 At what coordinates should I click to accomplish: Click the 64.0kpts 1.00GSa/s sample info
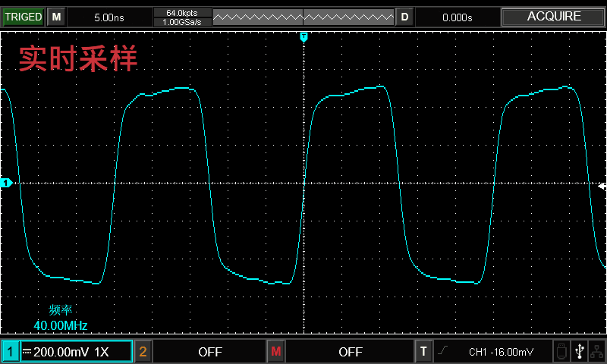pos(181,17)
